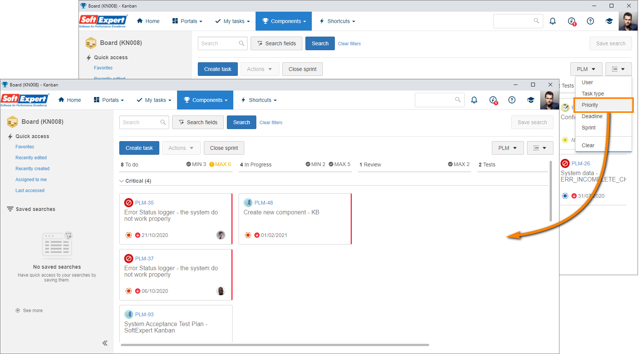The height and width of the screenshot is (354, 644).
Task: Open the Portals dropdown in front window
Action: click(x=109, y=100)
